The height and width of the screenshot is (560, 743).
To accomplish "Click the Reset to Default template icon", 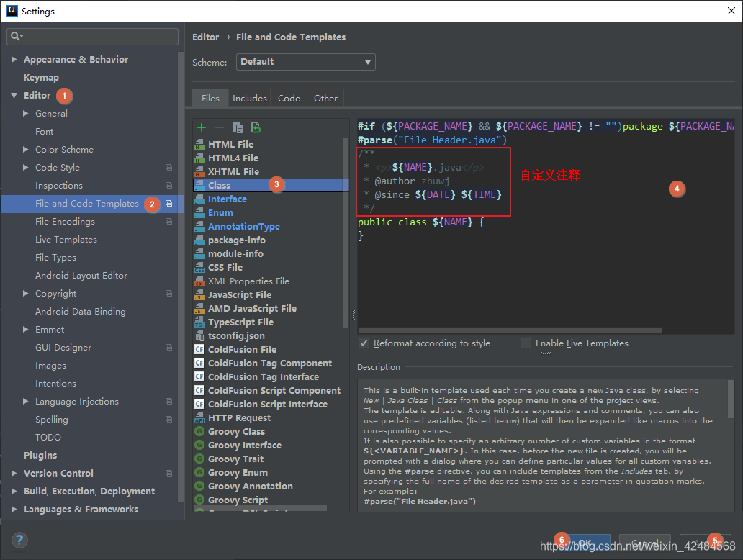I will coord(256,127).
